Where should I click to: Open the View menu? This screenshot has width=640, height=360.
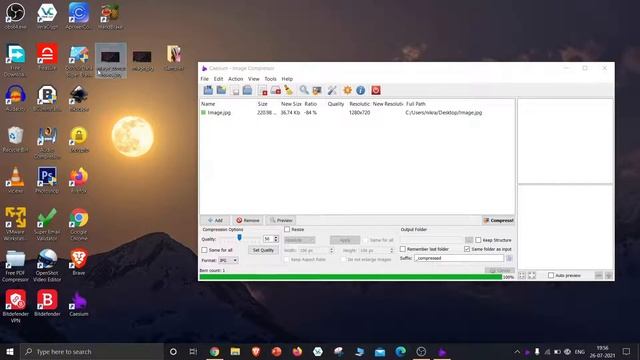[253, 79]
